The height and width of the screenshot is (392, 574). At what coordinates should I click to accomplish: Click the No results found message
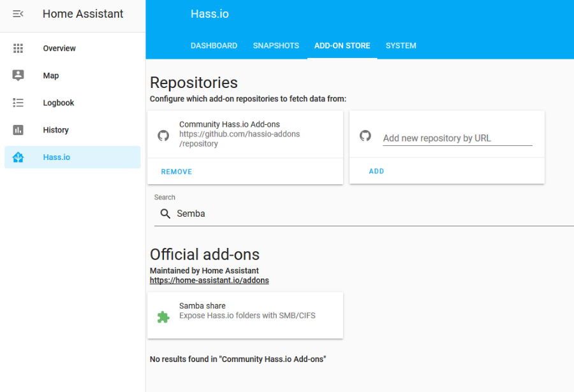[238, 359]
